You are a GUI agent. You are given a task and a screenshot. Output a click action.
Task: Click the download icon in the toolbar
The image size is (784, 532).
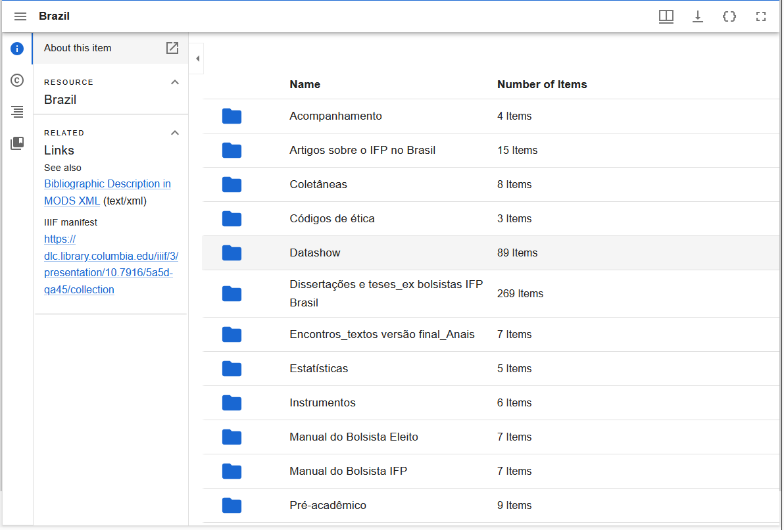[697, 16]
